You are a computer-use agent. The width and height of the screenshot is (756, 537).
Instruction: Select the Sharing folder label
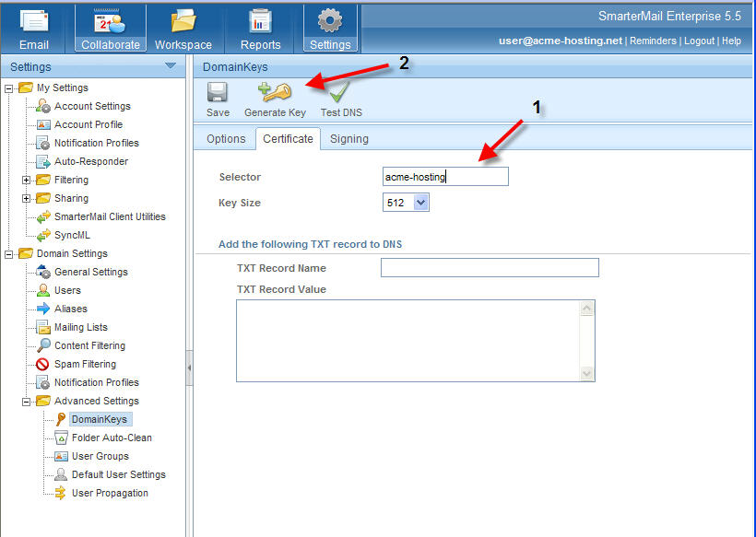click(x=71, y=198)
